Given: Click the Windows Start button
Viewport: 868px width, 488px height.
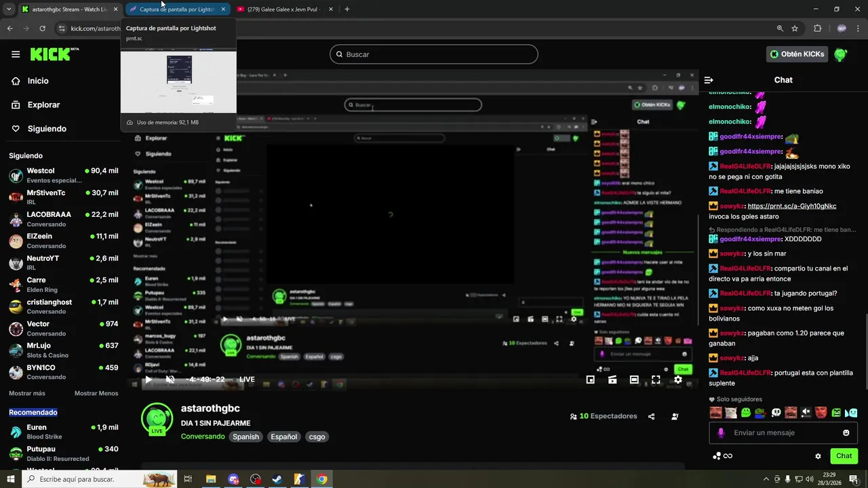Looking at the screenshot, I should point(10,479).
